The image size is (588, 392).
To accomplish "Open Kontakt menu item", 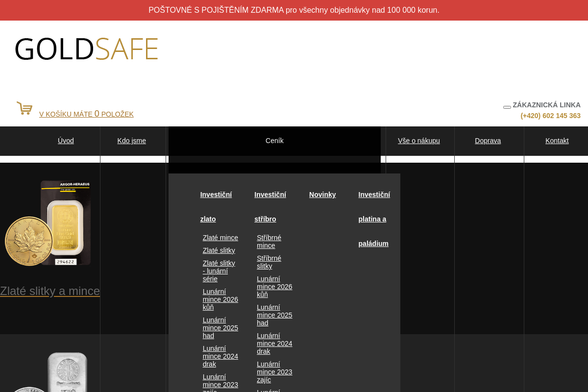I will pos(557,141).
